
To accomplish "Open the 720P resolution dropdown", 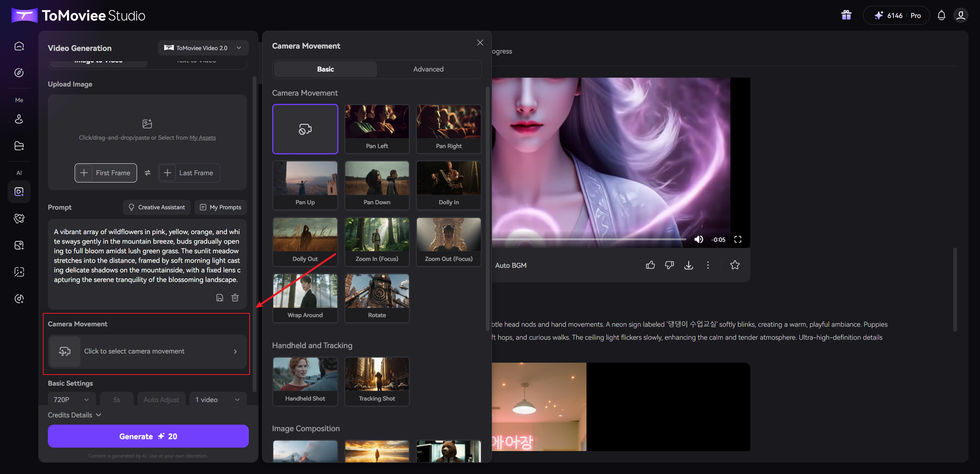I will pos(72,399).
